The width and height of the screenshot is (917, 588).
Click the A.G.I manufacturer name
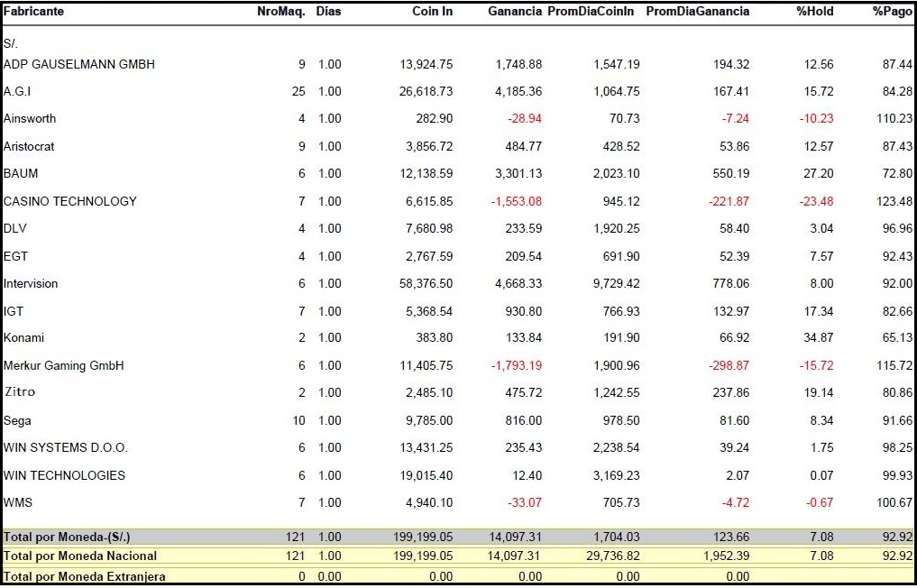point(17,91)
